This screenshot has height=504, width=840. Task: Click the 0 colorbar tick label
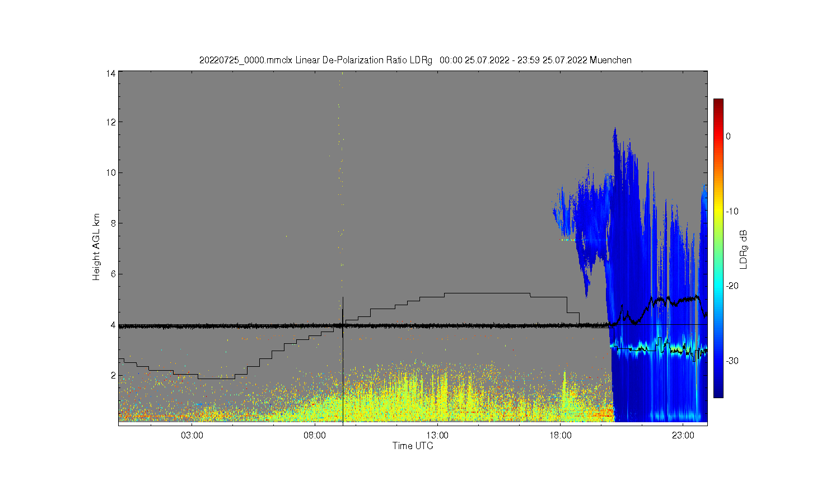coord(728,136)
